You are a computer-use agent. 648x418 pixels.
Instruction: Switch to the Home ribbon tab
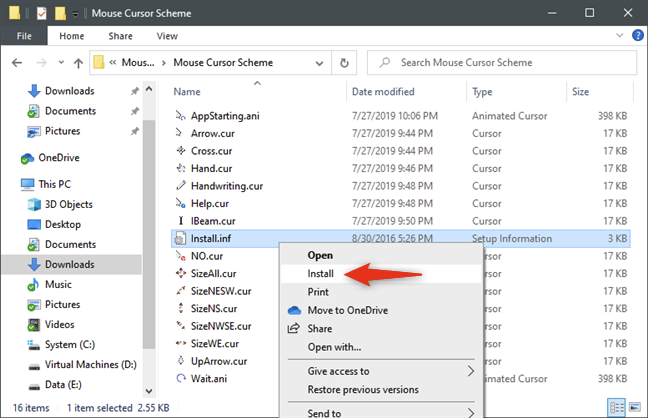pos(71,36)
